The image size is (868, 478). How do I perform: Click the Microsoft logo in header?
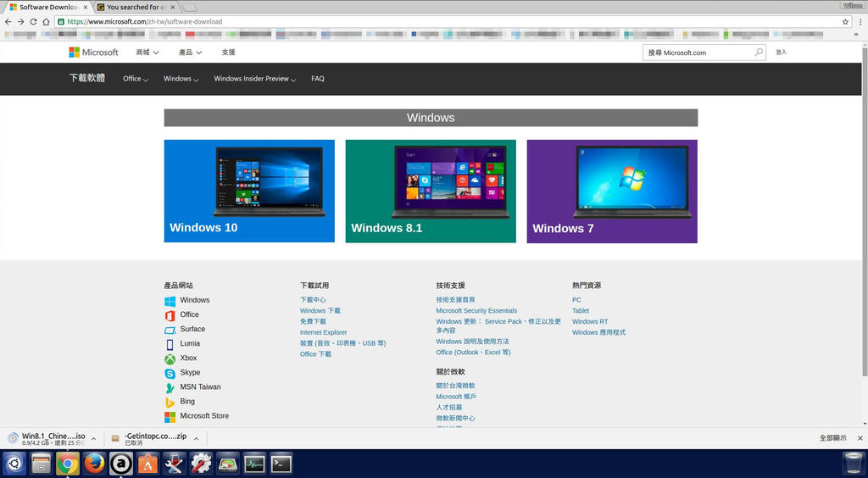click(93, 52)
